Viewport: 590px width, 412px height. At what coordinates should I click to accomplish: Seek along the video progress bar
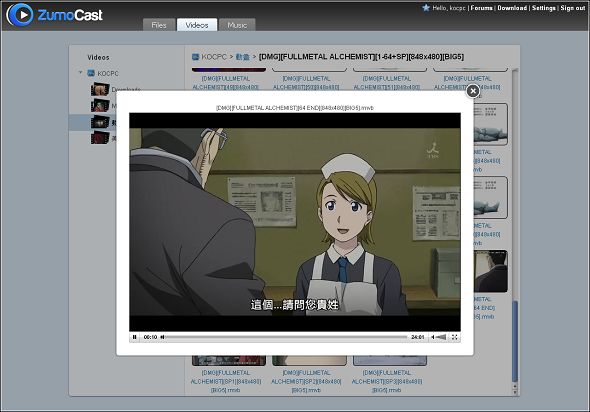(286, 337)
